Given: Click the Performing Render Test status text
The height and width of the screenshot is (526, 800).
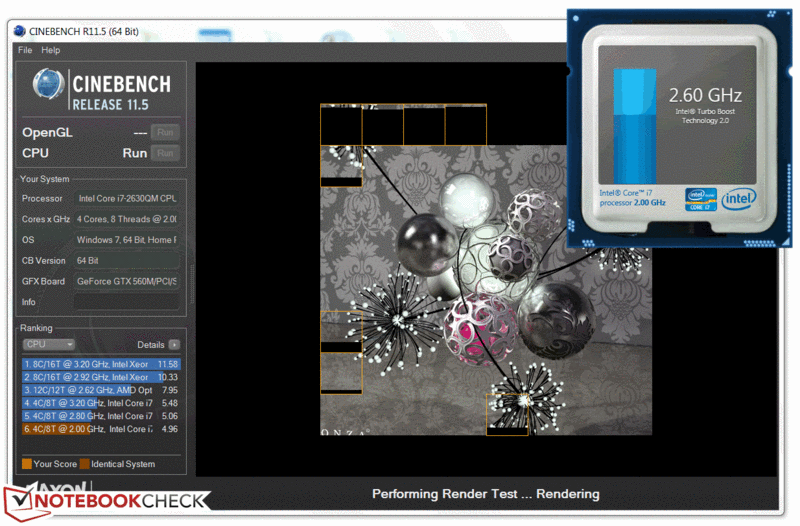Looking at the screenshot, I should coord(486,494).
